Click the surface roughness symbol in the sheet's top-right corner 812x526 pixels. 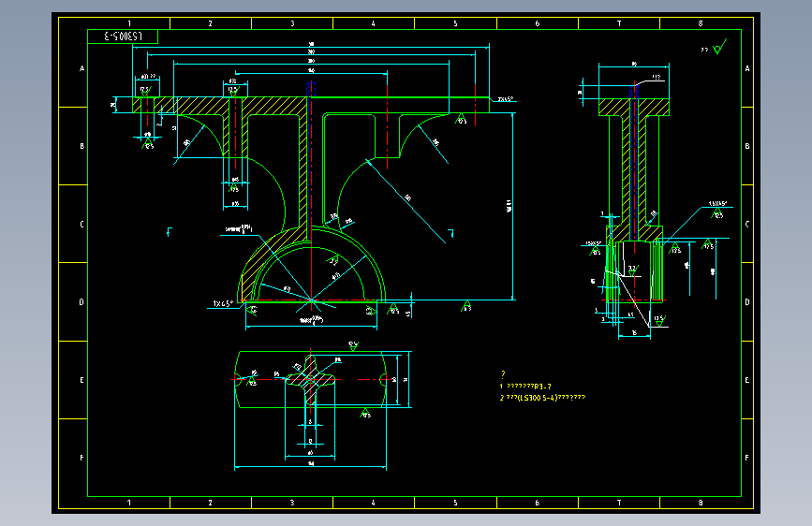718,47
